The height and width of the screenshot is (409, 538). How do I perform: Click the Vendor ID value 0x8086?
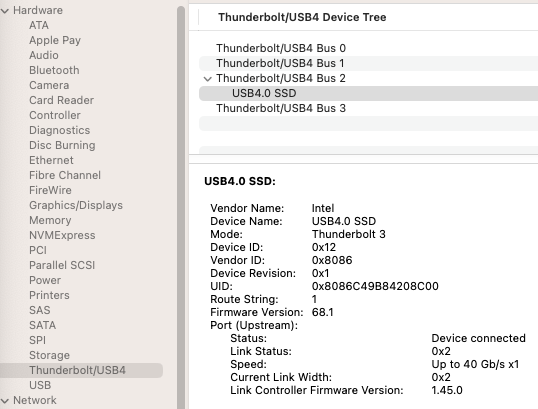(x=332, y=260)
